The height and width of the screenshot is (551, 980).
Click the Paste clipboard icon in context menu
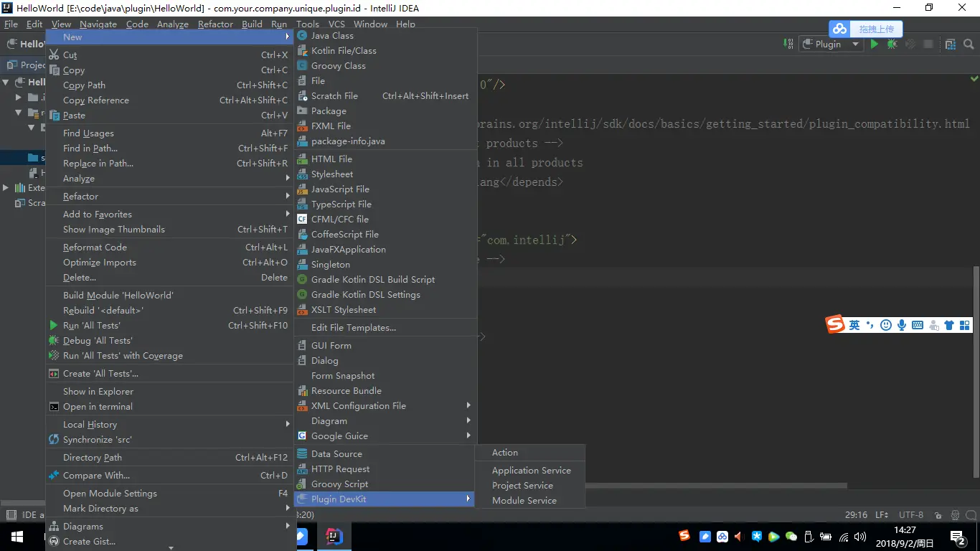coord(54,115)
